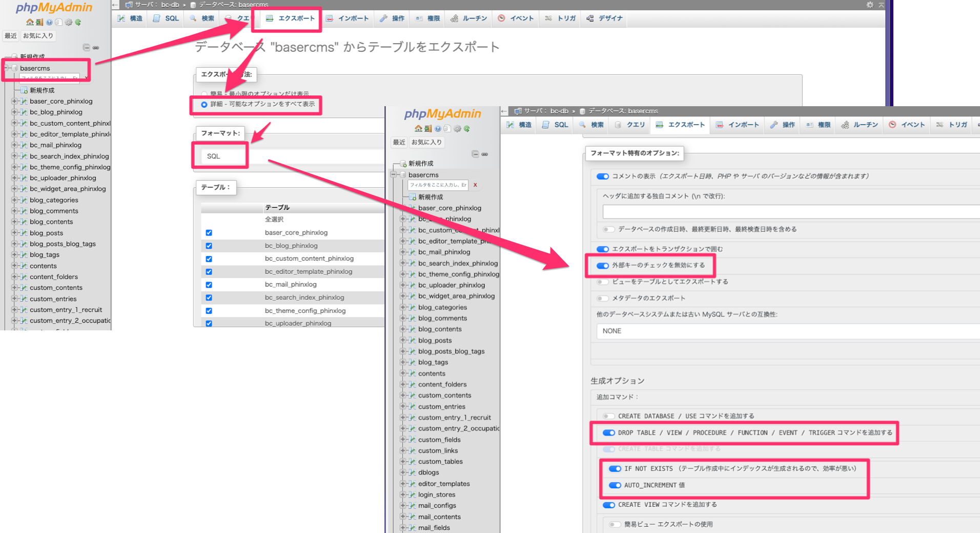980x533 pixels.
Task: Toggle the AUTO_INCREMENT 値 switch
Action: pos(615,485)
